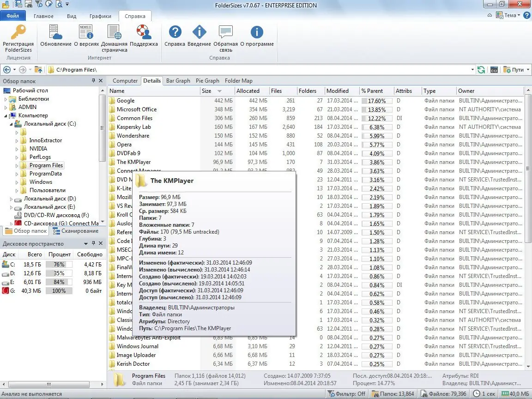Collapse the Компьютер tree node
This screenshot has width=532, height=399.
[x=6, y=116]
